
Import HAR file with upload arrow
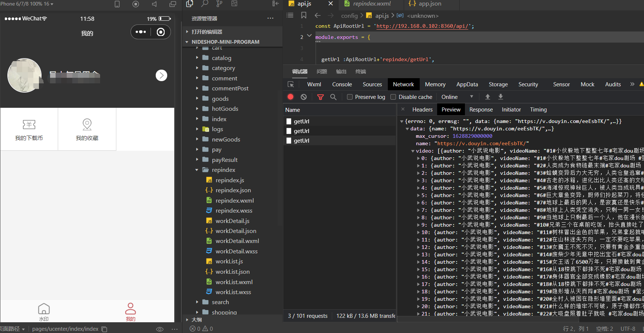488,97
